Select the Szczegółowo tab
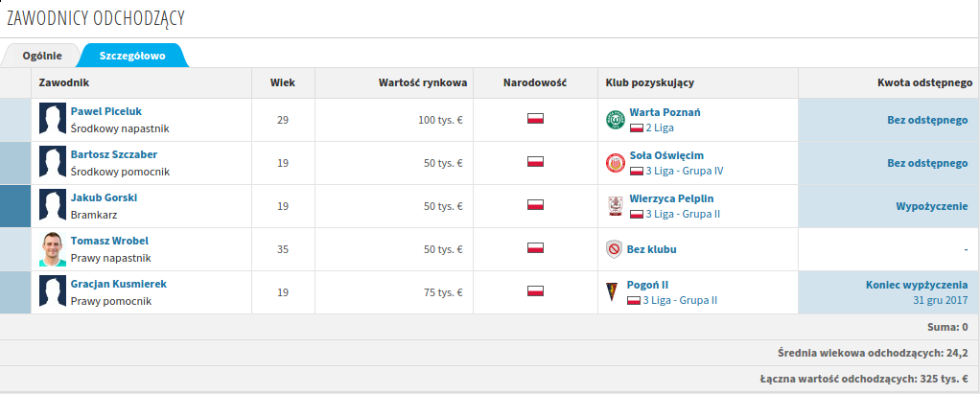The image size is (980, 394). (132, 56)
